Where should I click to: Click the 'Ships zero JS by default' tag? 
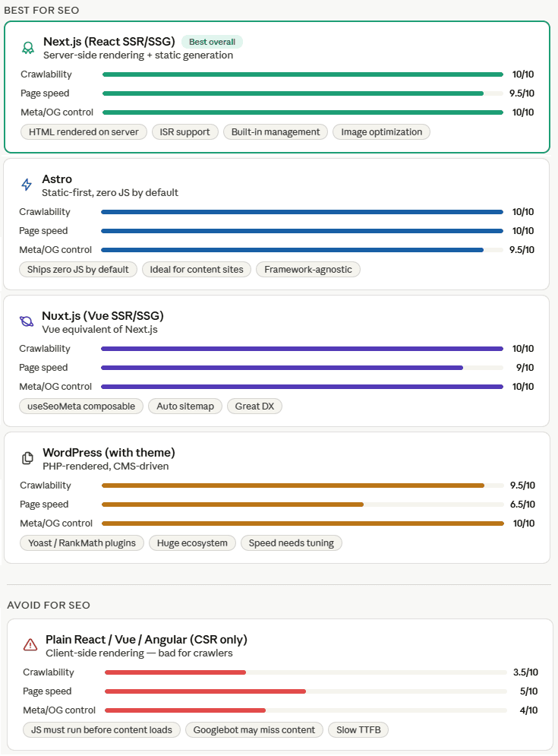click(x=78, y=270)
